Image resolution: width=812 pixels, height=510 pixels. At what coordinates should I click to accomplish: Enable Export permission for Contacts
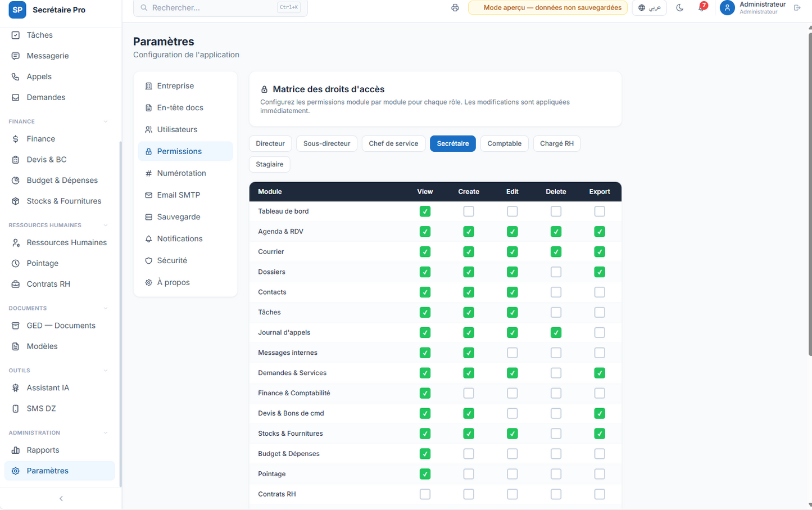pos(600,292)
